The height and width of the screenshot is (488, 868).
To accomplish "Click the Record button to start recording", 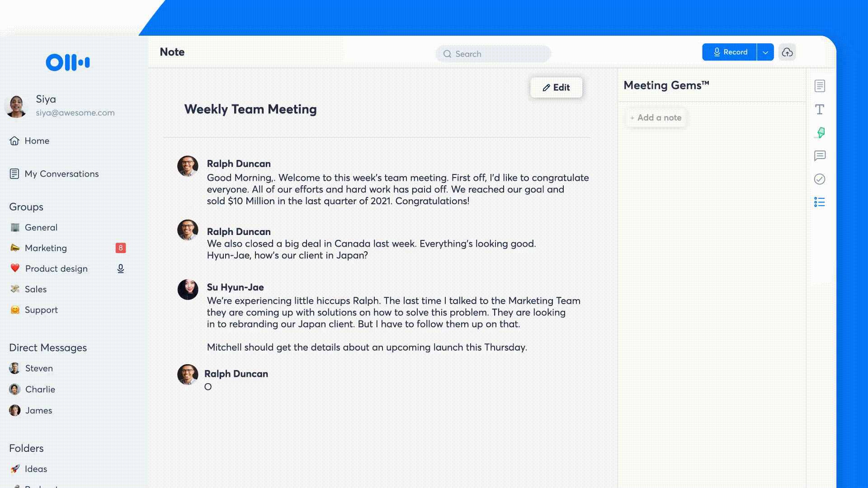I will pyautogui.click(x=729, y=52).
